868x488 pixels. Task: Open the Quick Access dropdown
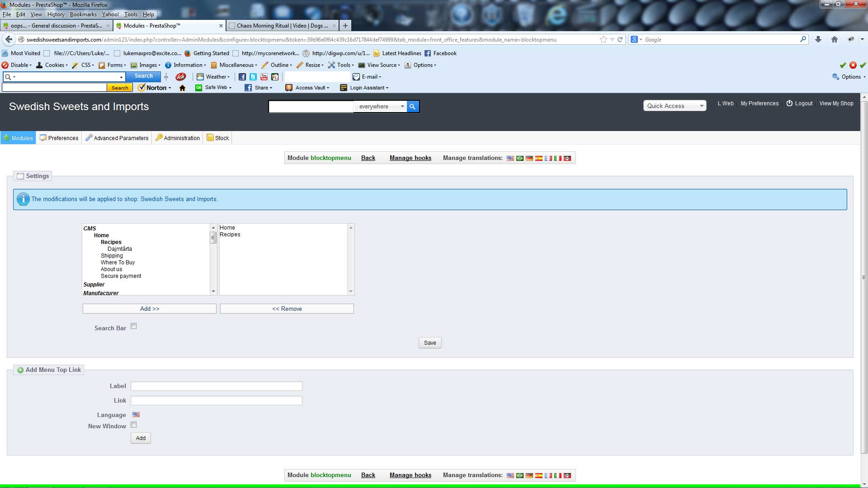[x=675, y=106]
